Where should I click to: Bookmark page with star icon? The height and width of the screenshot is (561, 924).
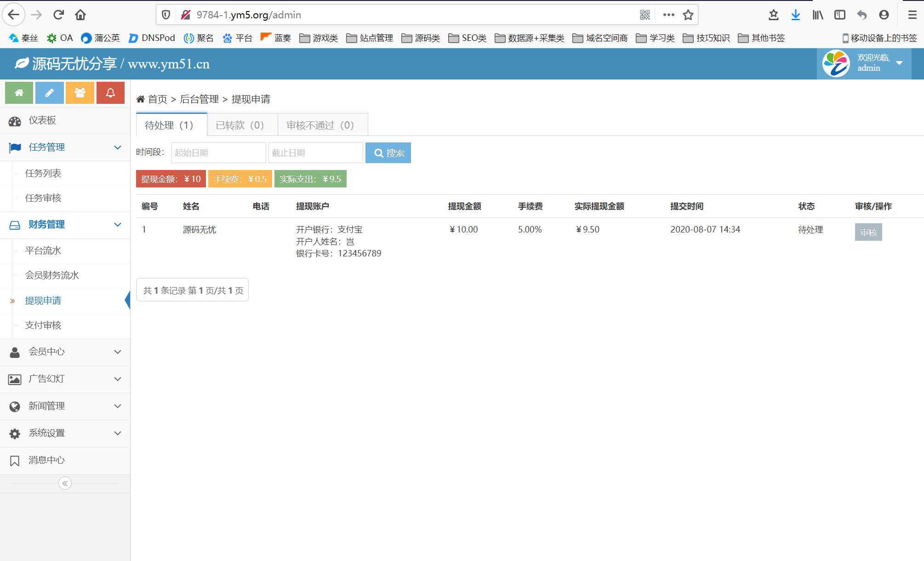(x=688, y=15)
